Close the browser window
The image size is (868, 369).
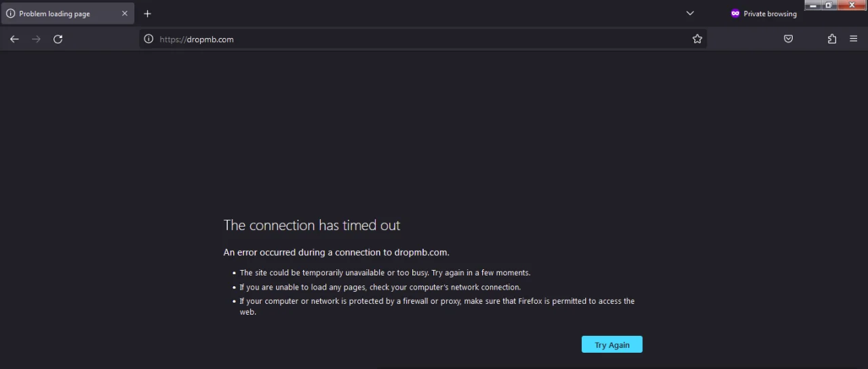[852, 5]
